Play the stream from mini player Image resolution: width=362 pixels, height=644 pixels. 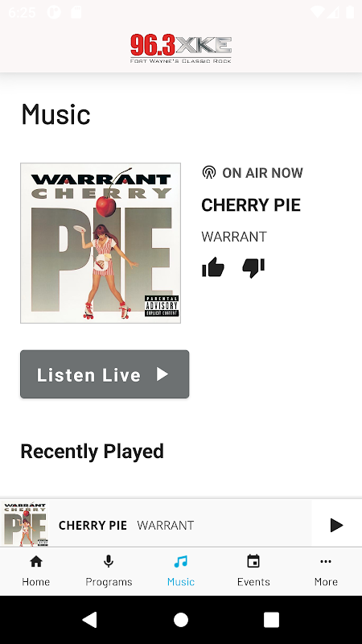(336, 525)
